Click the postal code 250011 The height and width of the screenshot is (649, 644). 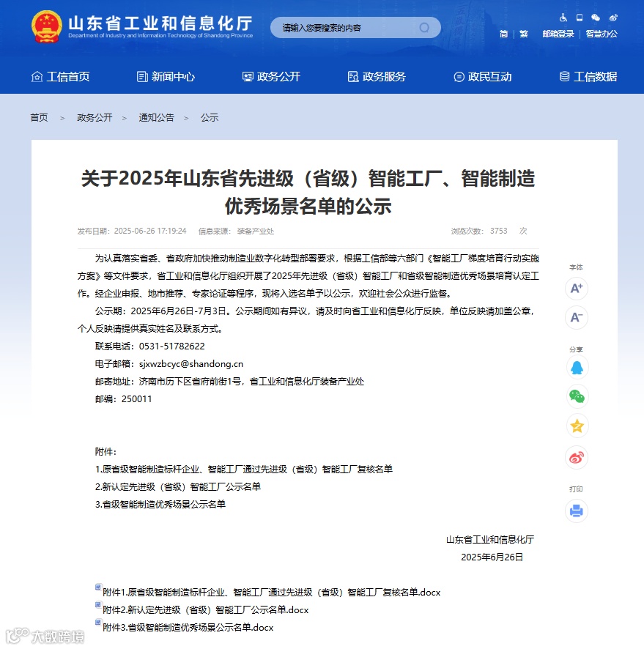136,399
